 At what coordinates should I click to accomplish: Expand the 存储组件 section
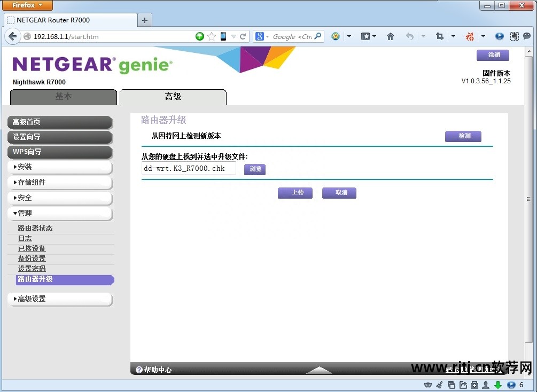click(60, 183)
